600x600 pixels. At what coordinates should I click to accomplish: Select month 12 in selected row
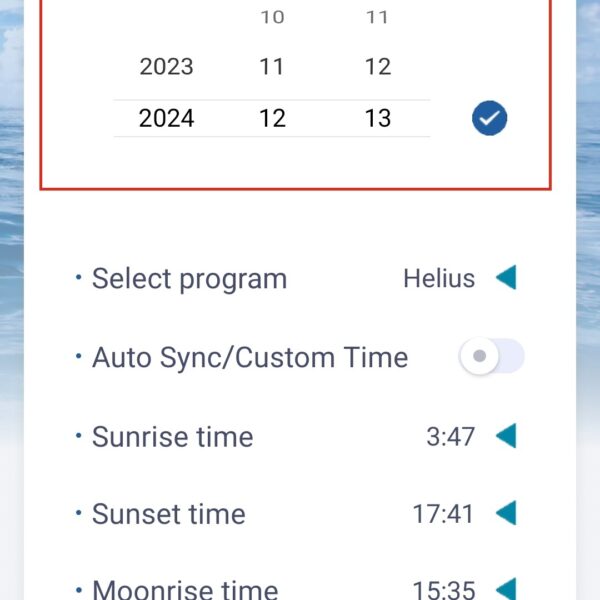click(x=272, y=118)
